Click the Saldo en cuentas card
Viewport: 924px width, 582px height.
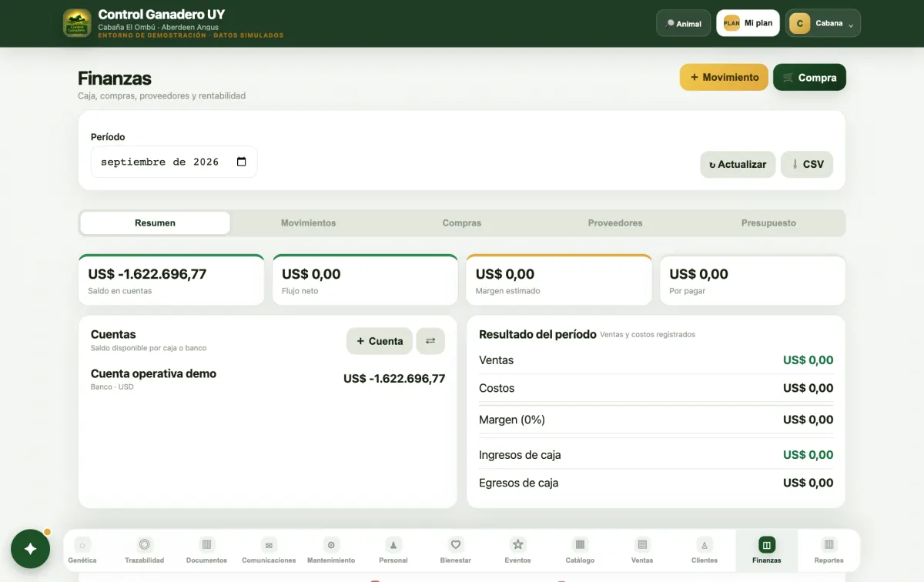click(171, 280)
